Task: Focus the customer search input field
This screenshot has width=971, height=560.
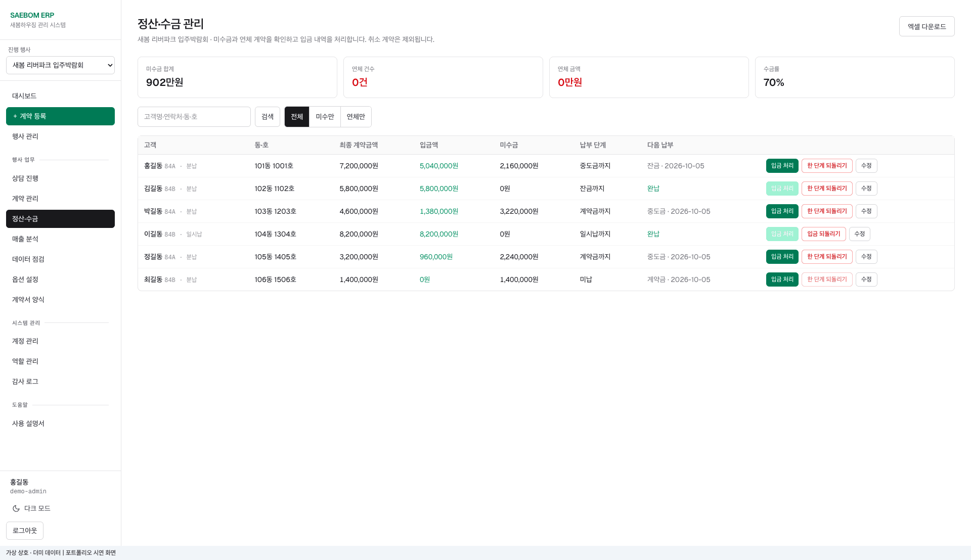Action: pyautogui.click(x=194, y=117)
